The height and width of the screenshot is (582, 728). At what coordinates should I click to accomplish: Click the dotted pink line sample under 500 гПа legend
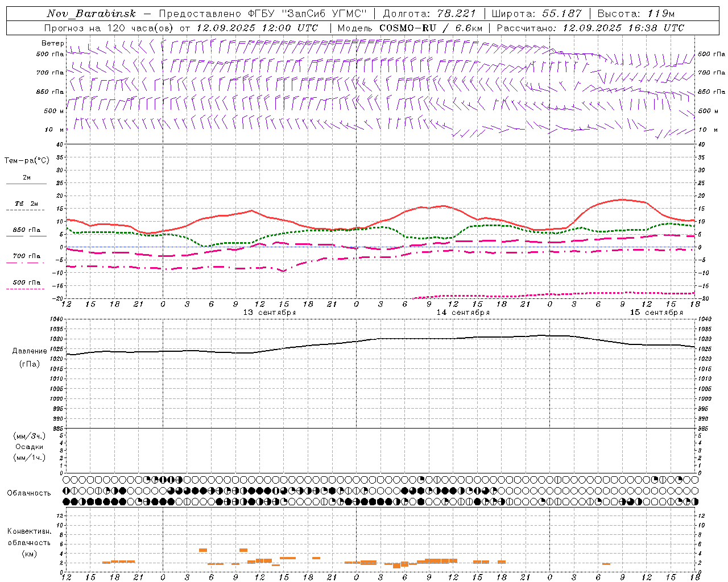[25, 289]
